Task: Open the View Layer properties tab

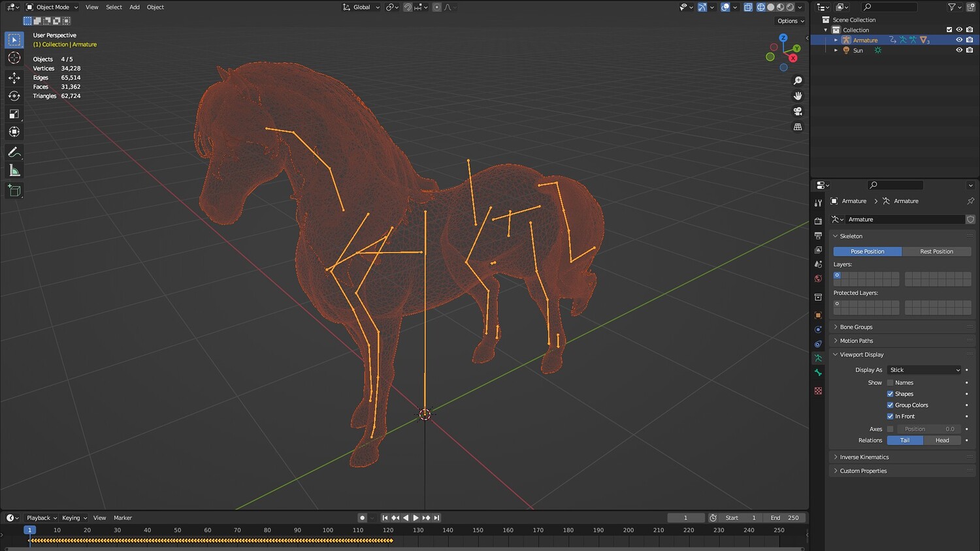Action: pyautogui.click(x=818, y=250)
